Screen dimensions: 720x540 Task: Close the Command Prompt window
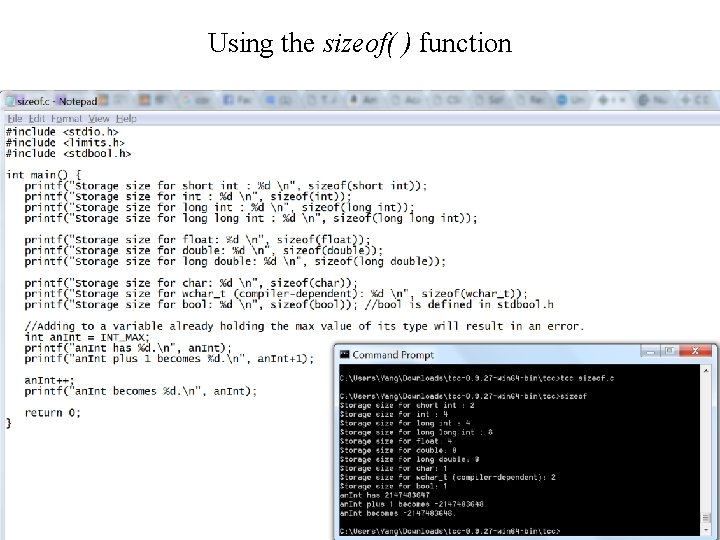[x=696, y=351]
